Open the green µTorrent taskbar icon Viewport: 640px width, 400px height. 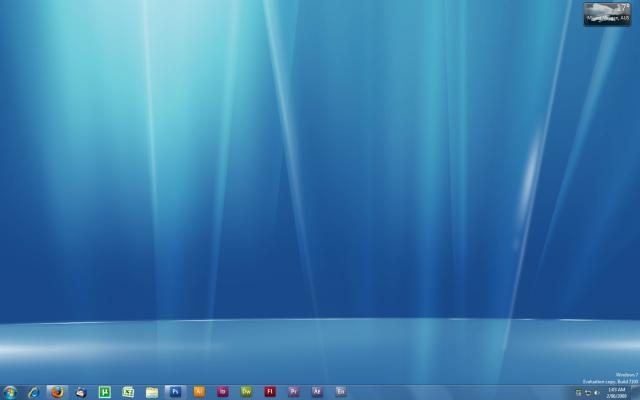(104, 392)
